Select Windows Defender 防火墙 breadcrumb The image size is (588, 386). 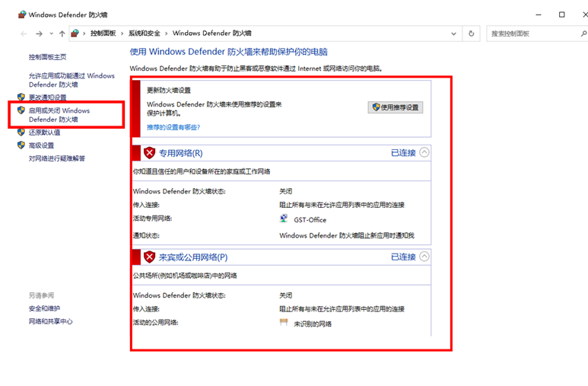[212, 33]
